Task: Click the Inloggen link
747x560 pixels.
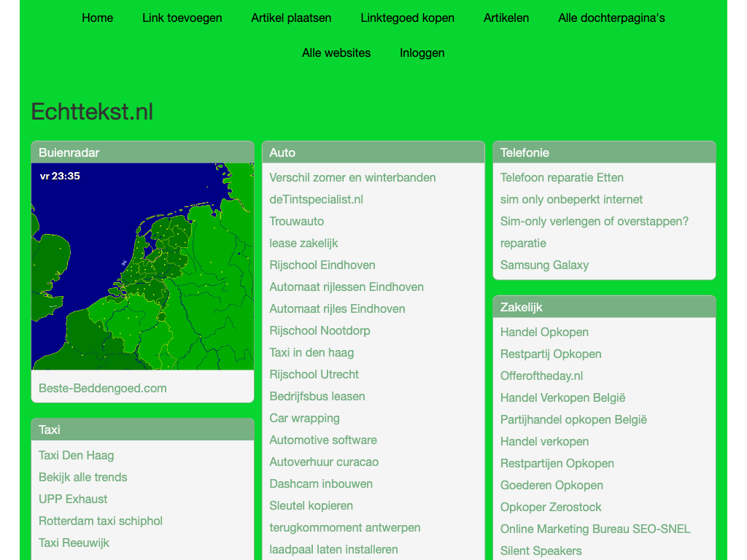Action: point(422,52)
